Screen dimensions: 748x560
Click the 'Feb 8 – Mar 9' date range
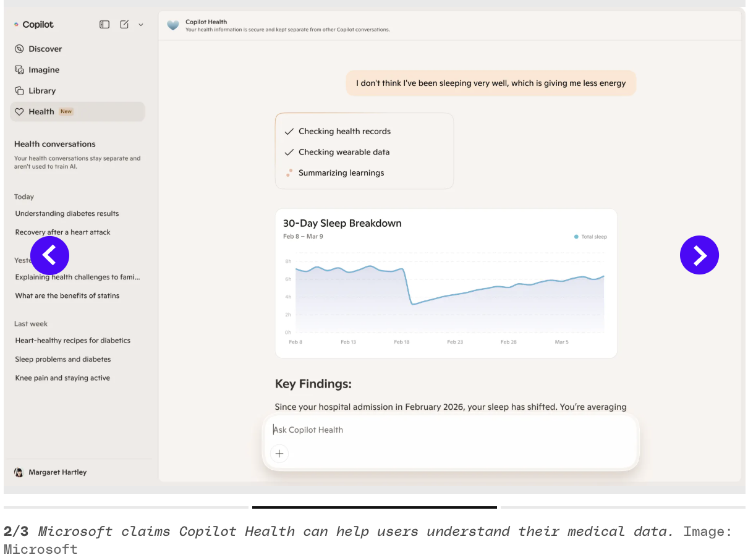(x=303, y=237)
